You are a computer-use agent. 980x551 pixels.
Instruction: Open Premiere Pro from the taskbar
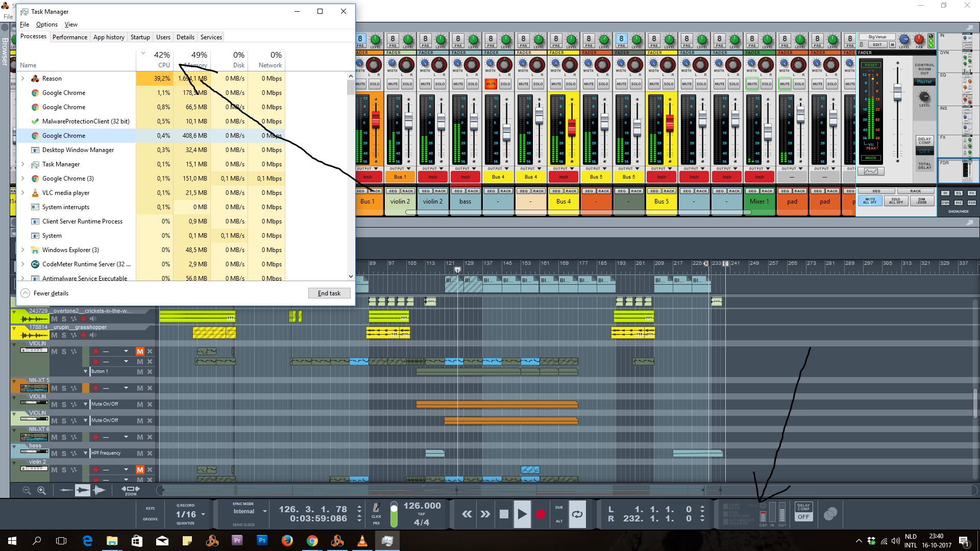pos(237,540)
